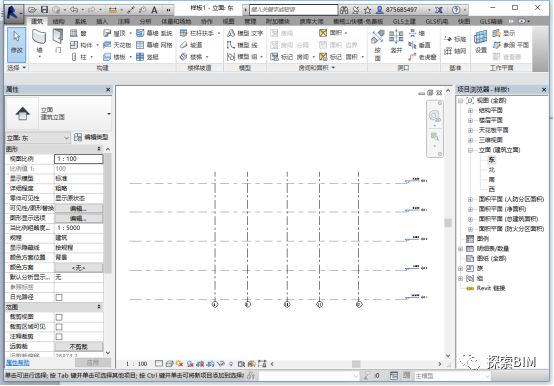Activate the Door (门) tool
The width and height of the screenshot is (554, 386).
58,42
